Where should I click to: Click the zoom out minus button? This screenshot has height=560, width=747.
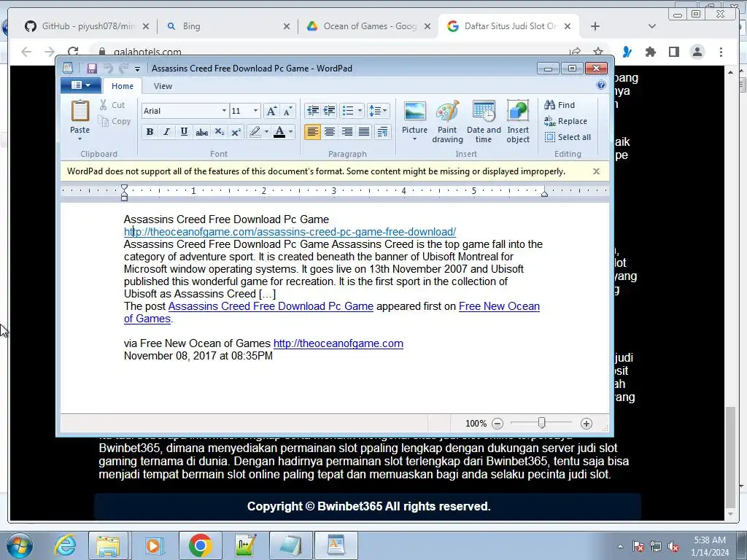(x=498, y=424)
